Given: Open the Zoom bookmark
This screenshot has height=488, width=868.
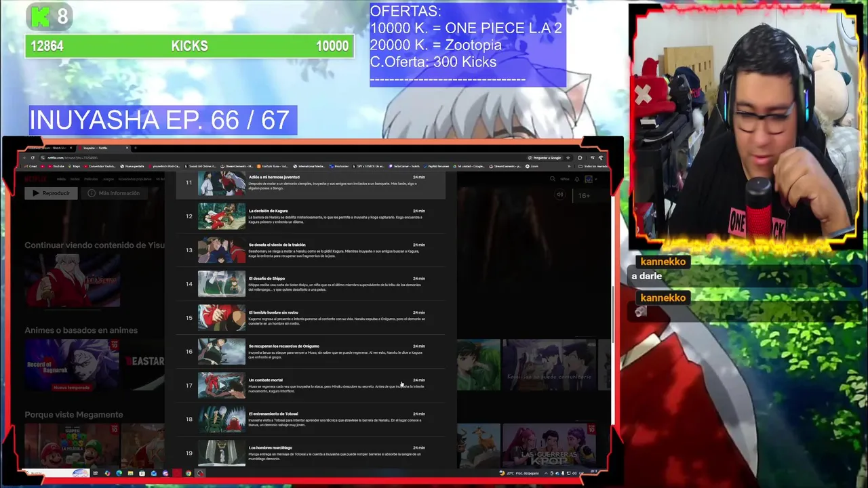Looking at the screenshot, I should pyautogui.click(x=532, y=166).
